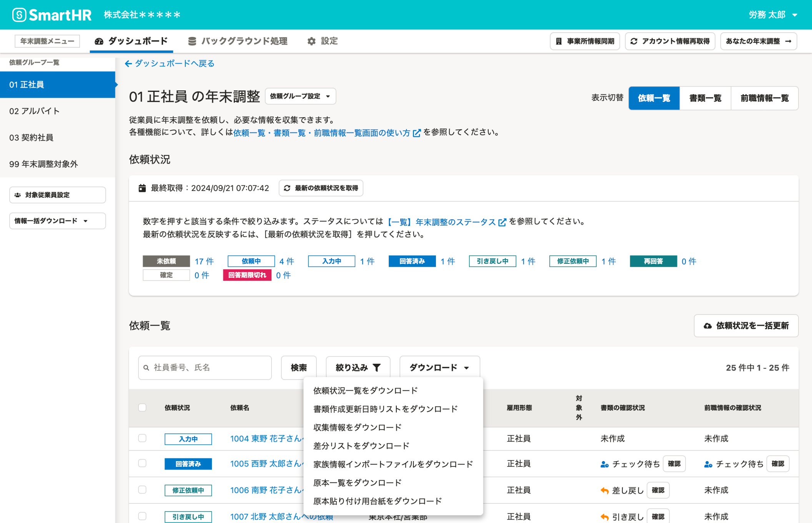The image size is (812, 523).
Task: Choose 原本貼り付け用台紙をダウンロード
Action: [x=393, y=501]
